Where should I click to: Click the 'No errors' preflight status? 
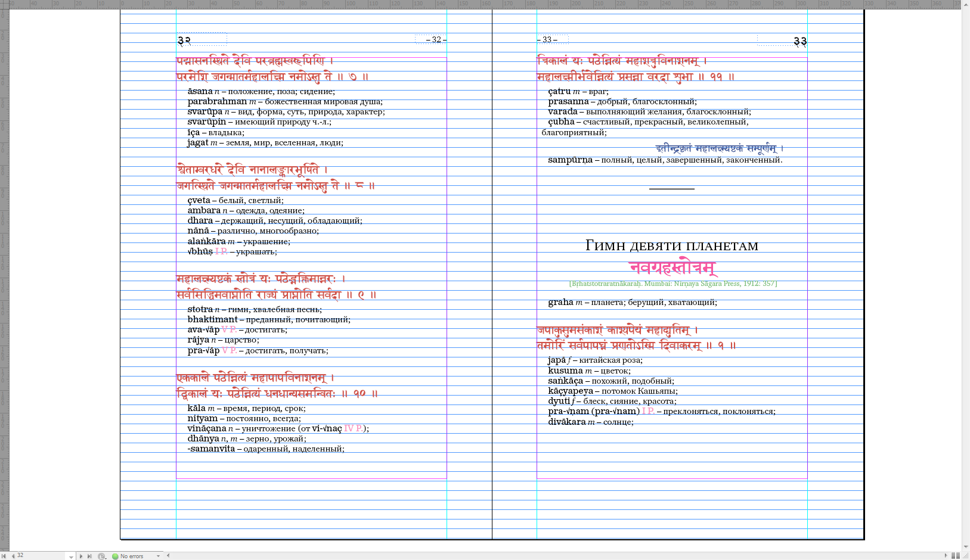132,556
